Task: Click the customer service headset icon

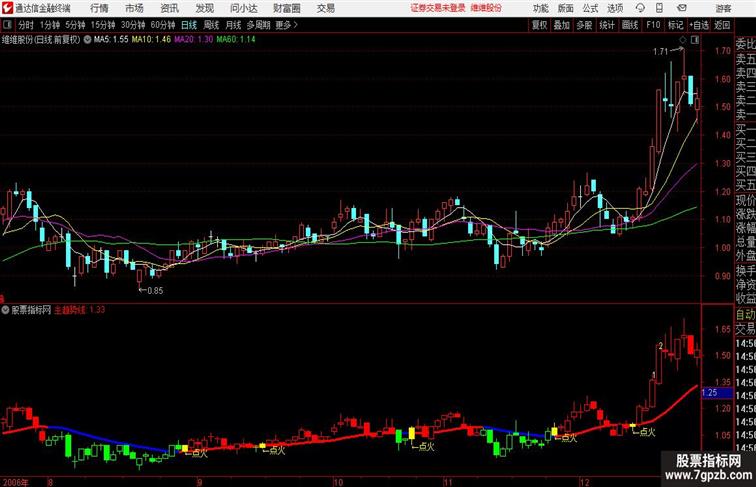Action: click(x=640, y=8)
